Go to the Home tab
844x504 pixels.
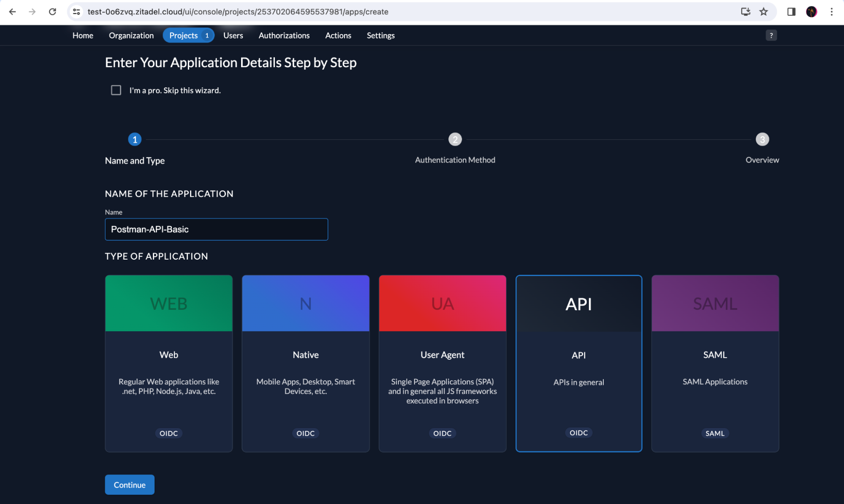coord(83,35)
